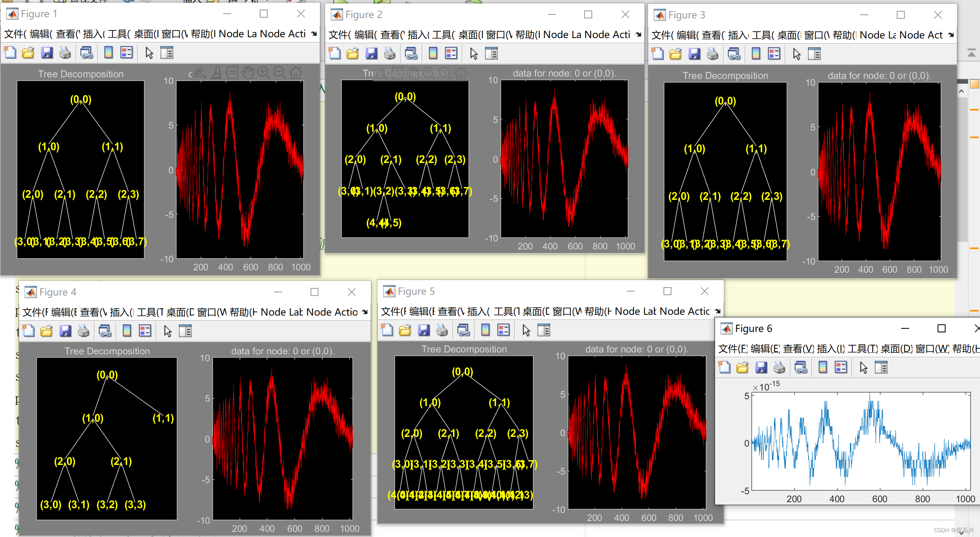This screenshot has height=537, width=980.
Task: Click the Restore View home icon in Figure 1
Action: [296, 72]
